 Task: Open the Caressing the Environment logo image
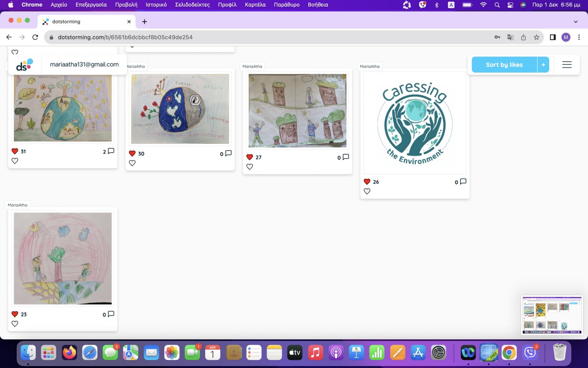[415, 123]
